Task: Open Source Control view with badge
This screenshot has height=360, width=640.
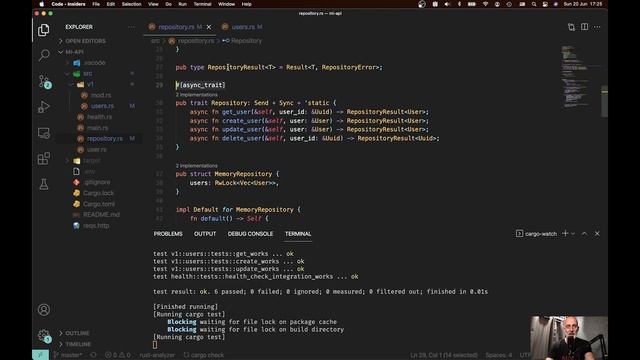Action: click(44, 81)
